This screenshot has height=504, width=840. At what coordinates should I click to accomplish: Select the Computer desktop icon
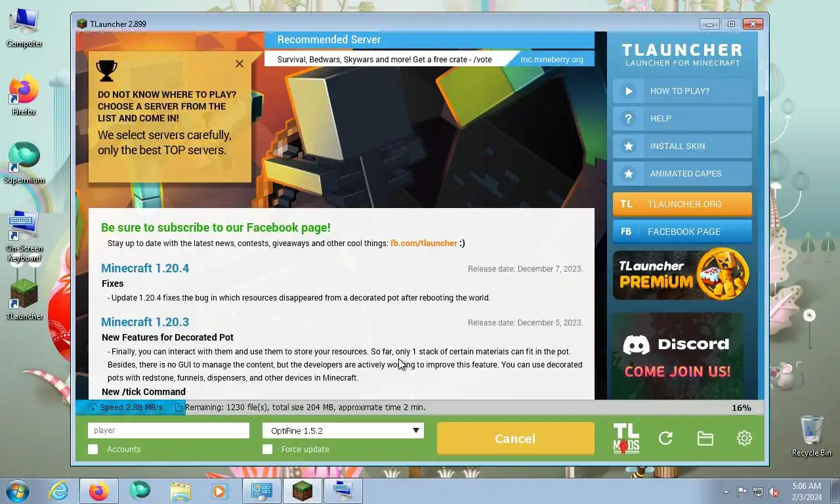pos(24,28)
